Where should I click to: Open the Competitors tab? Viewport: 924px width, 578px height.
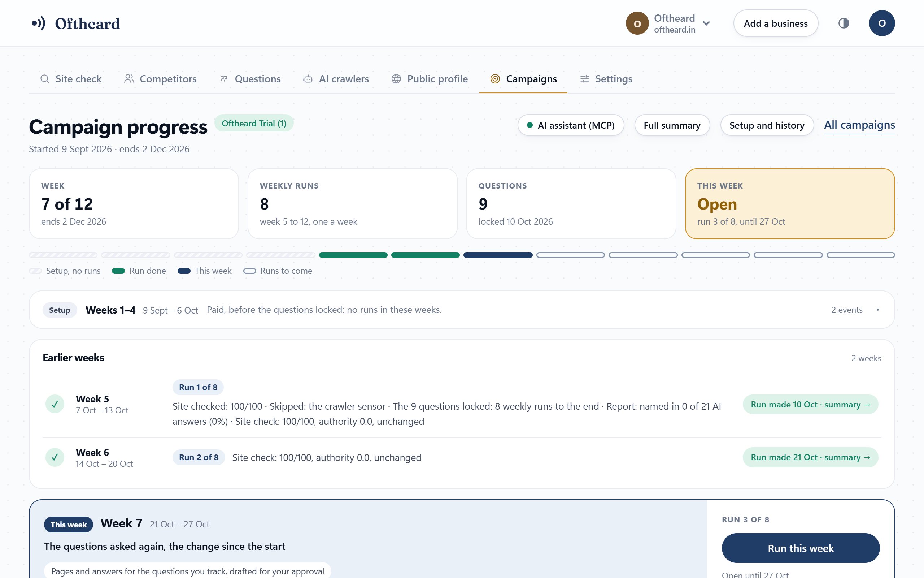coord(160,79)
